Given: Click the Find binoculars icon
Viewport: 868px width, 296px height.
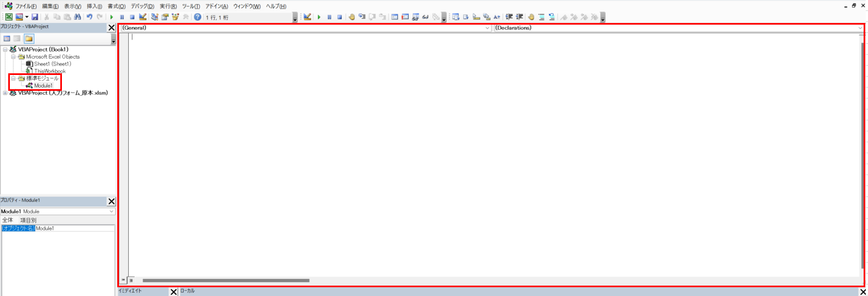Looking at the screenshot, I should click(x=77, y=17).
